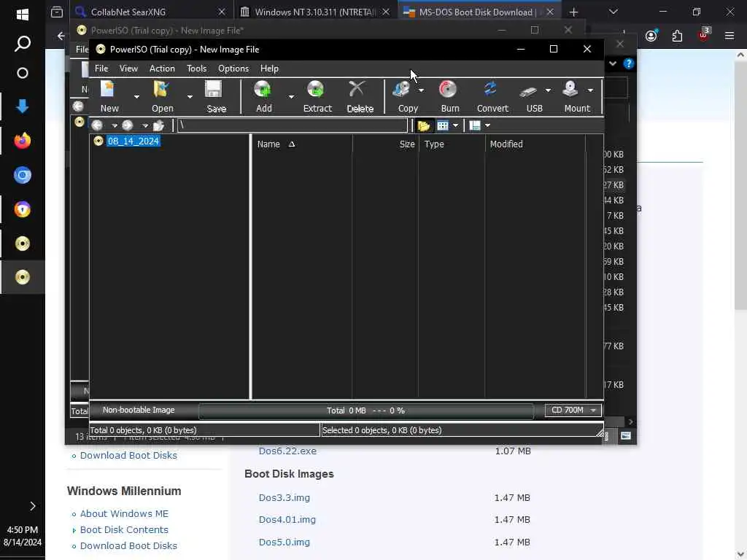Viewport: 747px width, 560px height.
Task: Expand the taskbar hidden icons chevron
Action: click(32, 506)
